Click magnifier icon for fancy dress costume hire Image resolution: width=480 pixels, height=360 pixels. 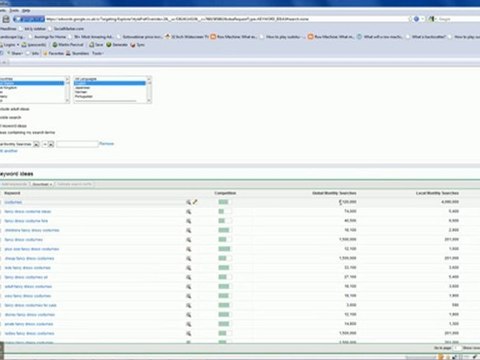[x=189, y=221]
